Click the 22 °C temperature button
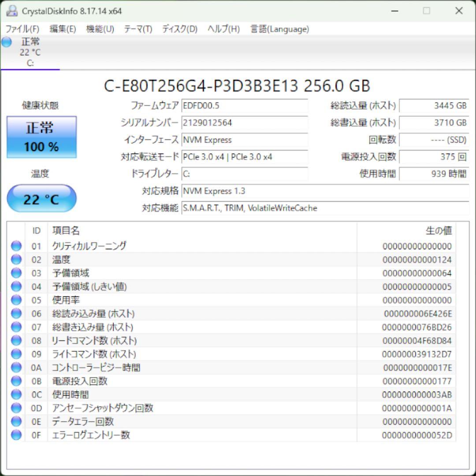This screenshot has width=476, height=476. (x=41, y=198)
